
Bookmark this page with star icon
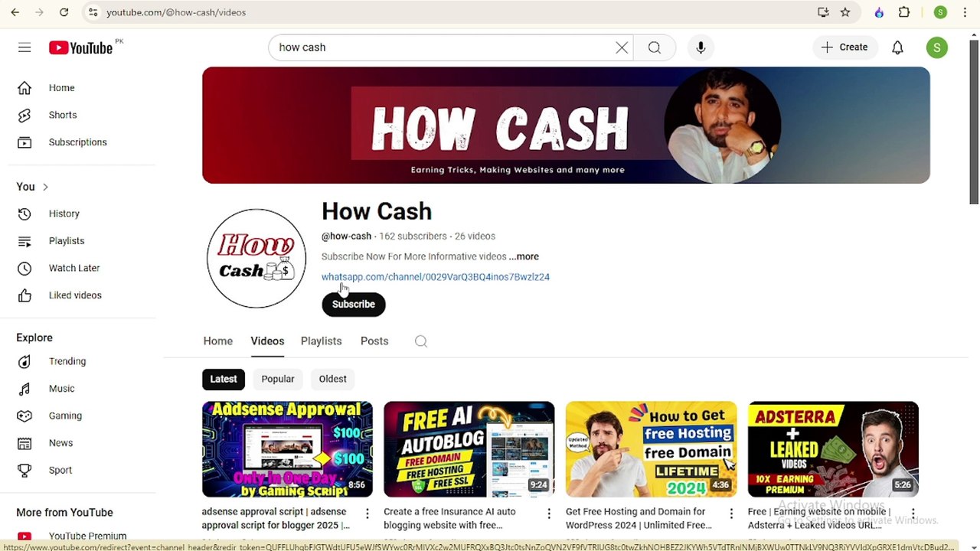845,12
